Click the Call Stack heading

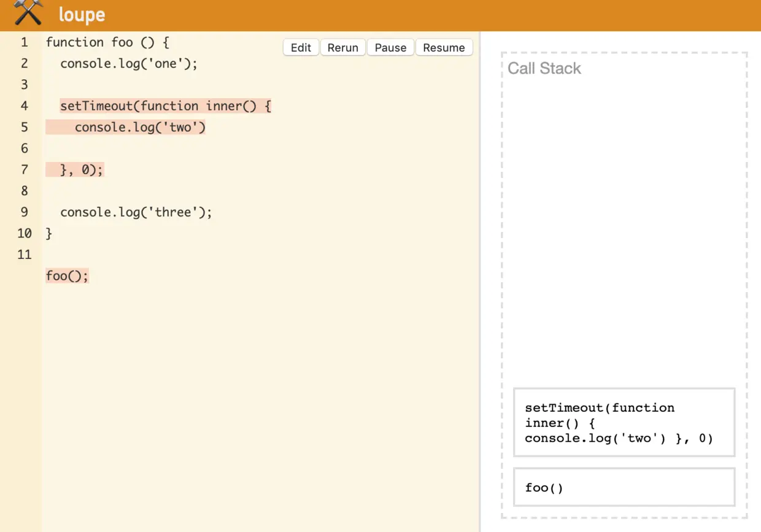(544, 68)
